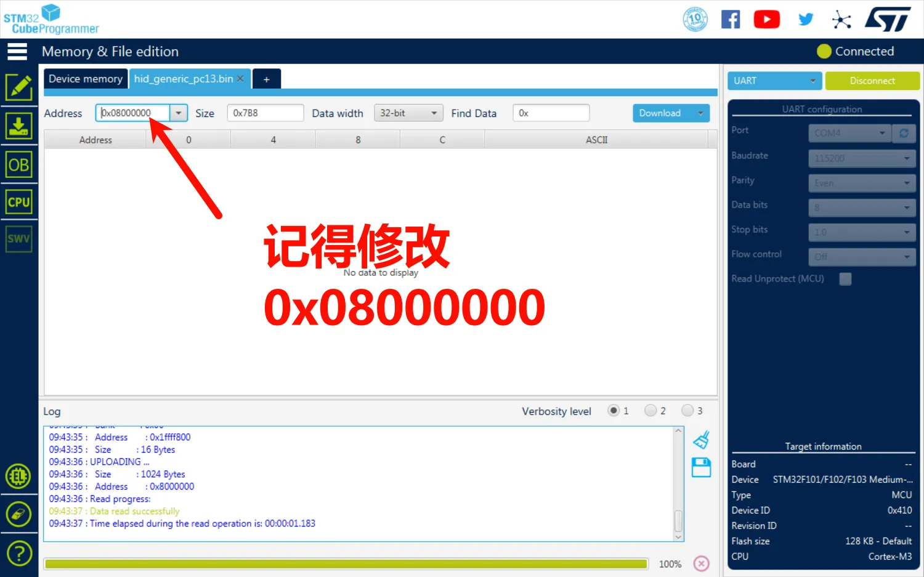Image resolution: width=924 pixels, height=577 pixels.
Task: Click the Find Data input field
Action: point(551,113)
